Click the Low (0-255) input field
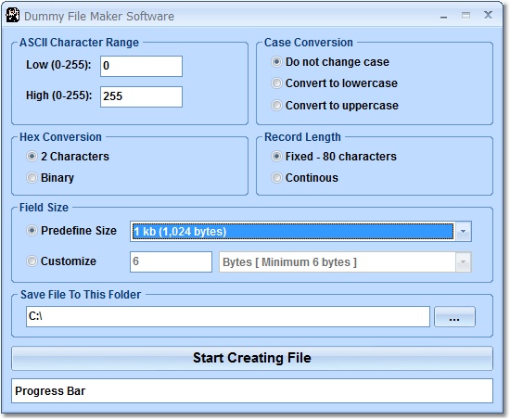The image size is (510, 420). pos(141,67)
